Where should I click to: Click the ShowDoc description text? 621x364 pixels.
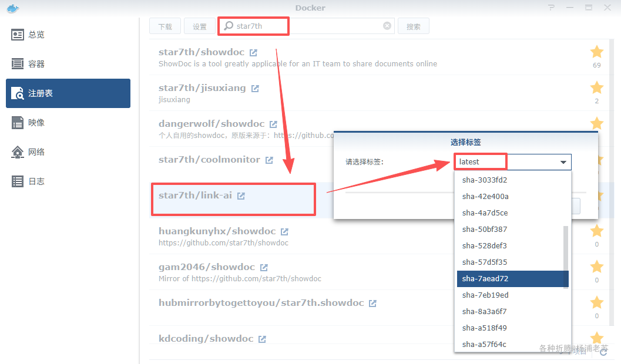pos(298,63)
